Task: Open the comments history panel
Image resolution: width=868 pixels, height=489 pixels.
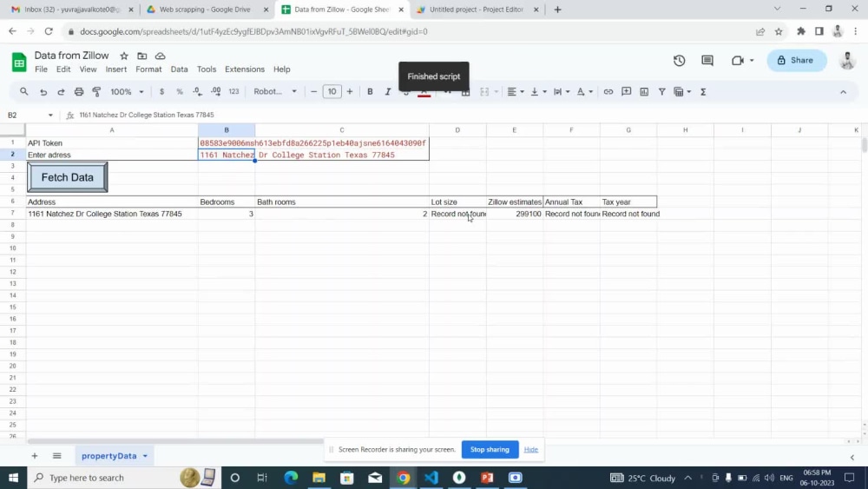Action: pyautogui.click(x=707, y=60)
